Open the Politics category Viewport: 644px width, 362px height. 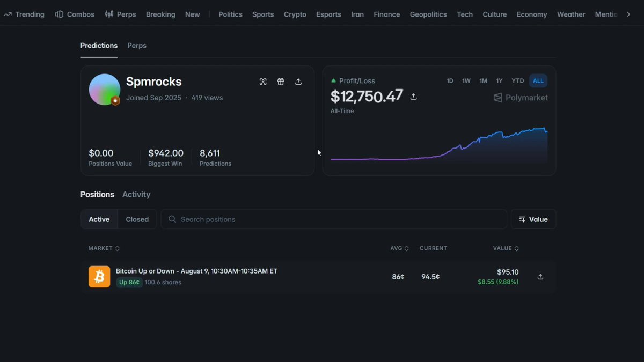click(x=231, y=14)
